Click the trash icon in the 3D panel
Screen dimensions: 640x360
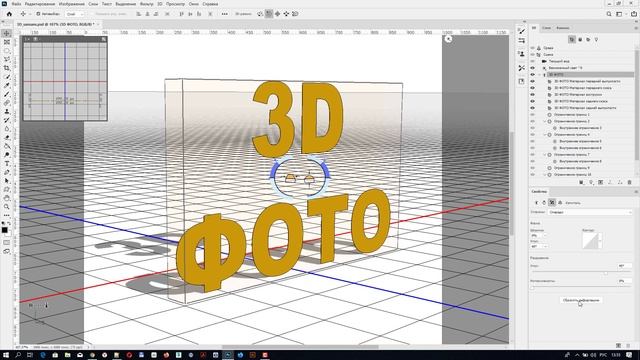(x=629, y=182)
